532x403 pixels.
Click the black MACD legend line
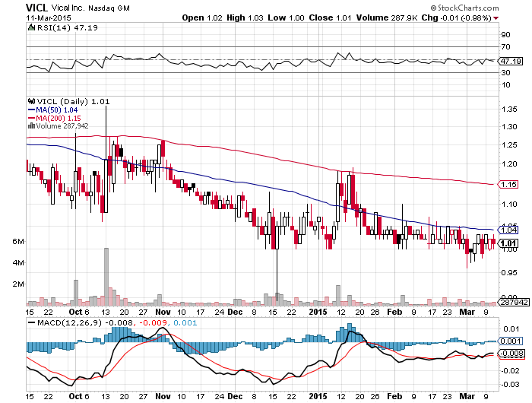32,322
